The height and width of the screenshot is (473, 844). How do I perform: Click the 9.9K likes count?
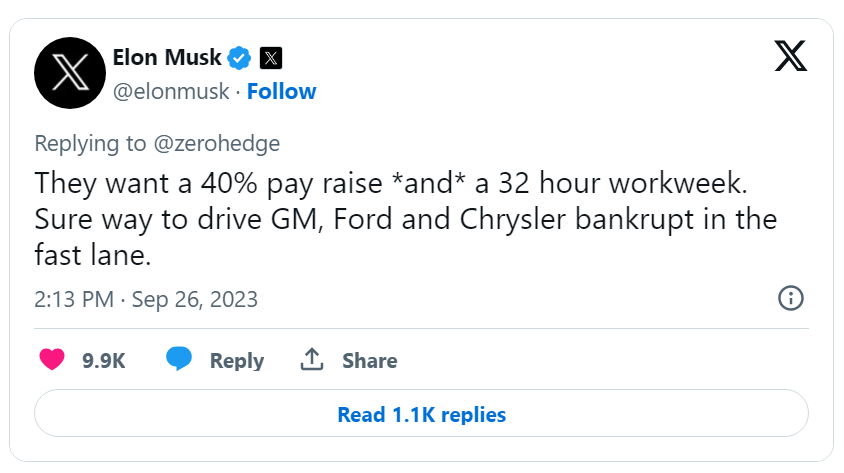(103, 361)
